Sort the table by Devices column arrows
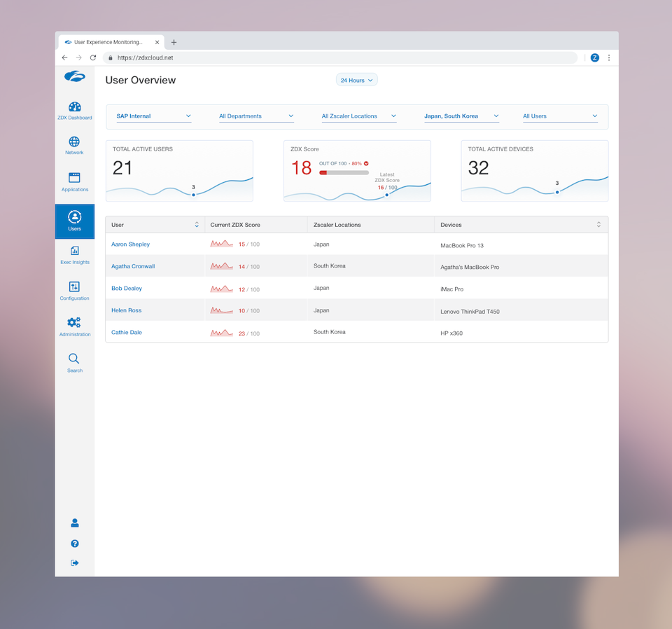 tap(598, 225)
